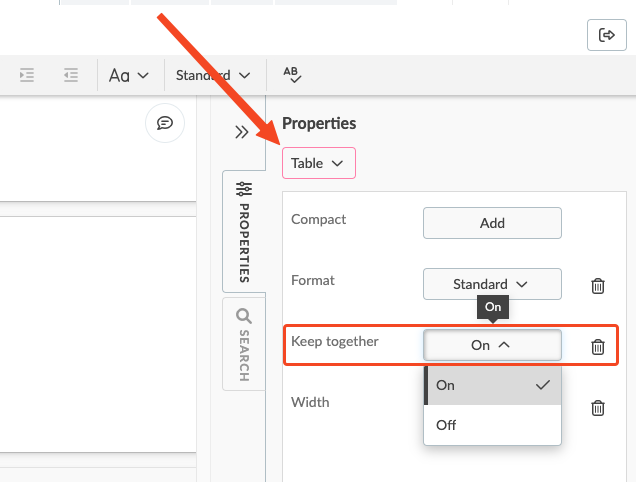The height and width of the screenshot is (482, 636).
Task: Run the AB spell check tool
Action: (292, 75)
